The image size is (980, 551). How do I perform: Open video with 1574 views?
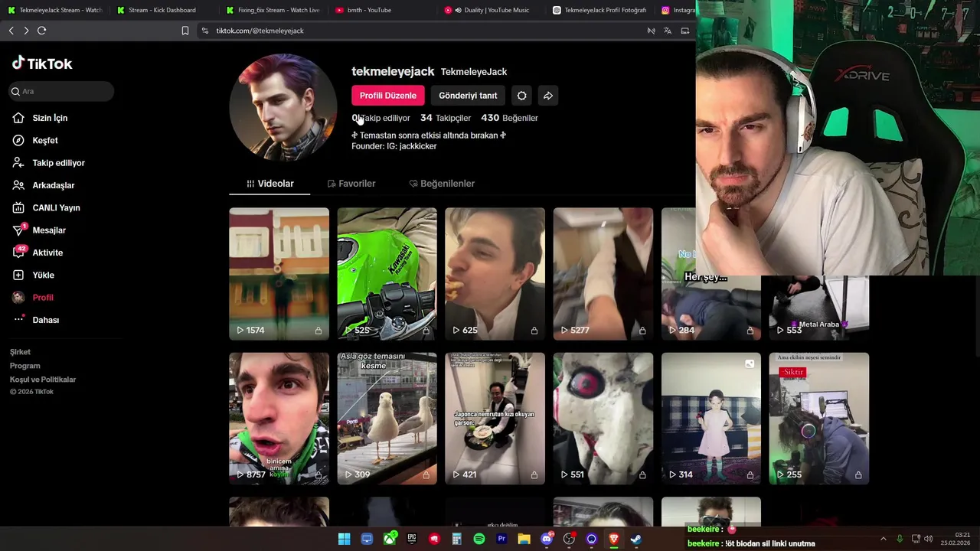pyautogui.click(x=279, y=274)
